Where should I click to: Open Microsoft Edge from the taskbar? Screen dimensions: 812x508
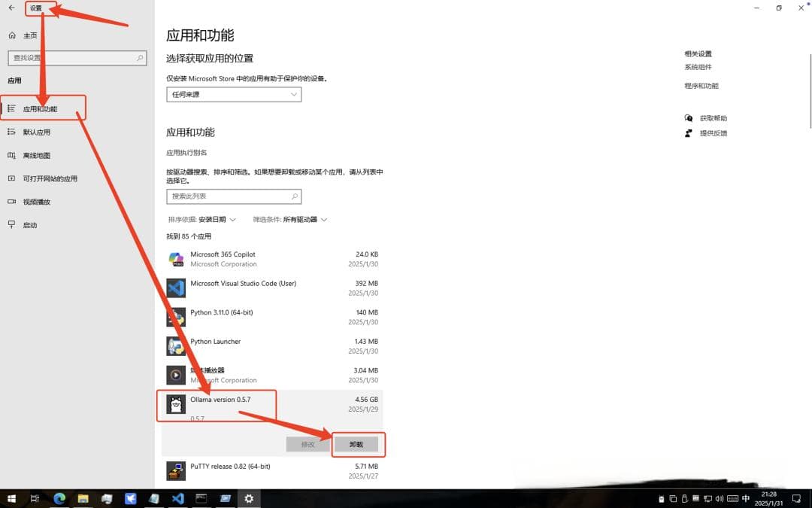pos(59,499)
